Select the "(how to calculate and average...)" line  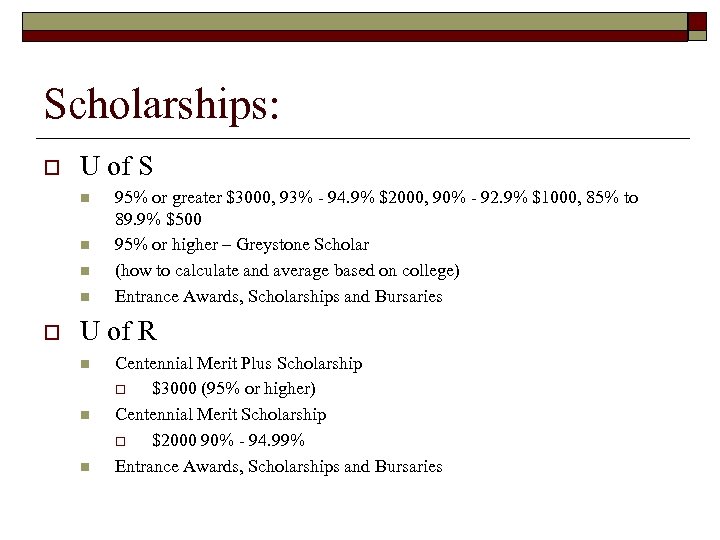[x=287, y=271]
